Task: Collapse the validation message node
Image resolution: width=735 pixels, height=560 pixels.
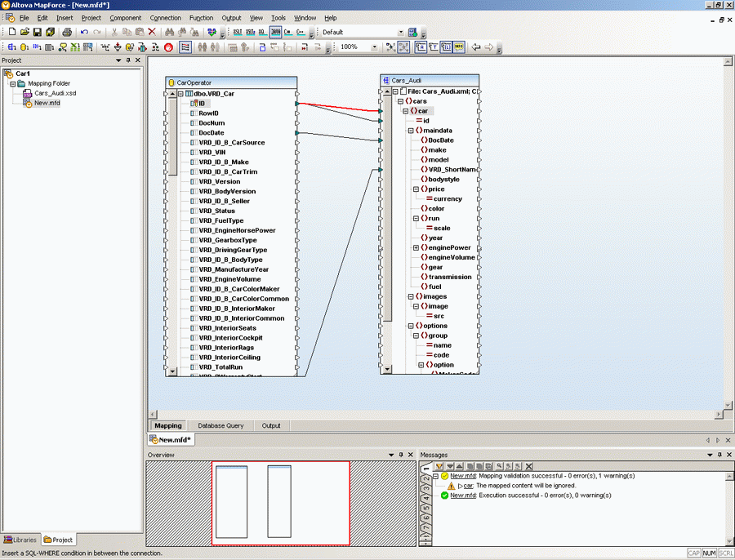Action: (x=435, y=476)
